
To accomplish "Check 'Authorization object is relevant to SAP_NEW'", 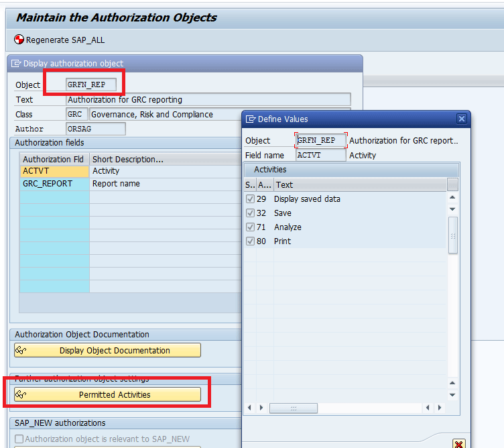I will [19, 439].
